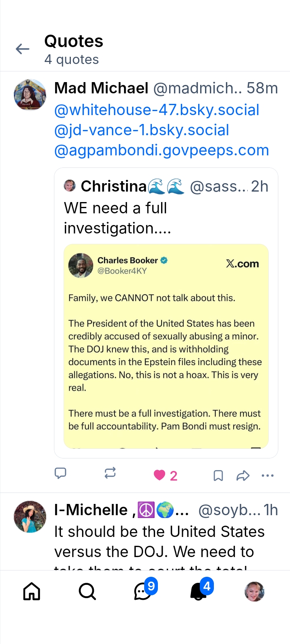Viewport: 290px width, 644px height.
Task: Go back using the arrow icon
Action: [23, 49]
